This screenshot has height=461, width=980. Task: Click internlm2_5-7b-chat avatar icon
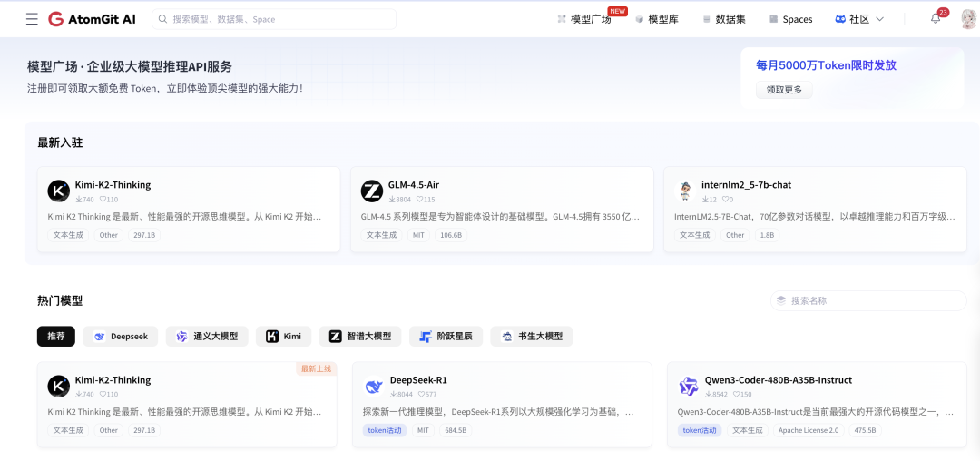(x=685, y=191)
